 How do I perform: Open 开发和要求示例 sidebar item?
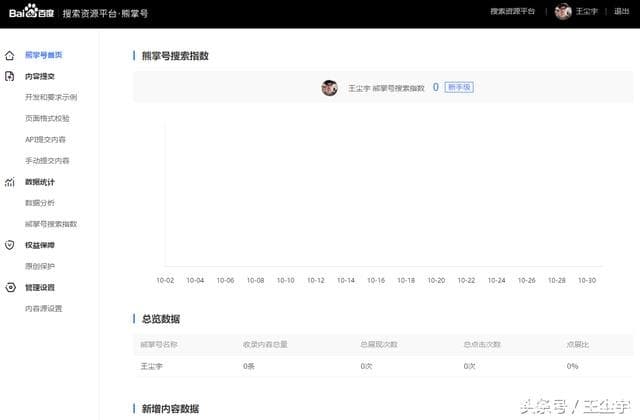tap(51, 97)
